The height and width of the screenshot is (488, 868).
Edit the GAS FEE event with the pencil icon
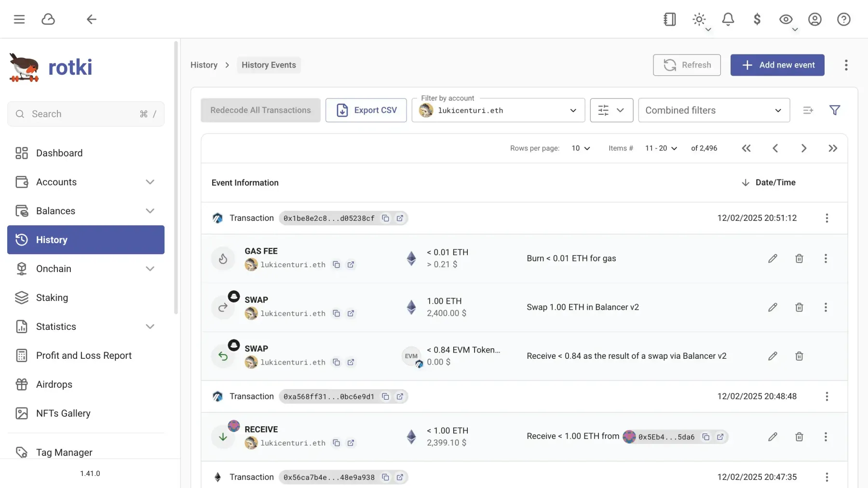pyautogui.click(x=773, y=258)
